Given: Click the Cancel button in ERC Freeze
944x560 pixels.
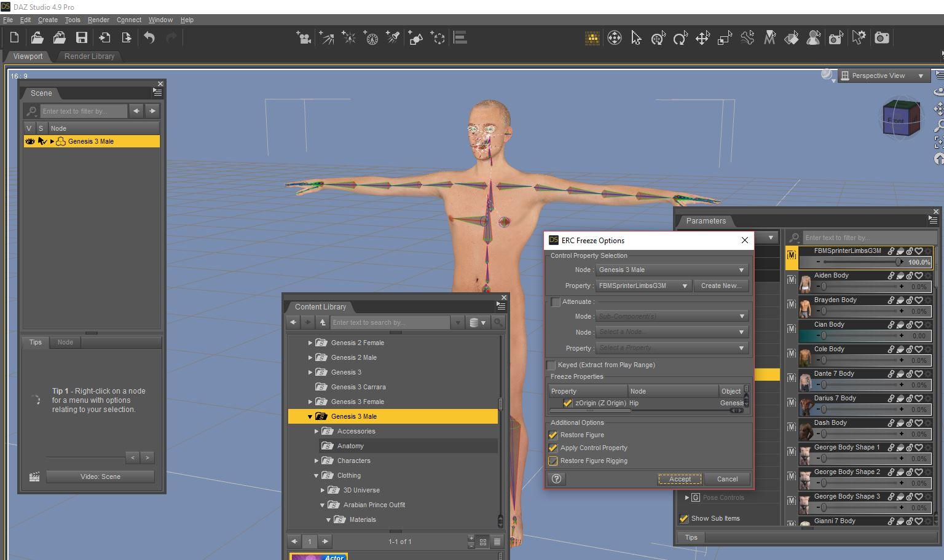Looking at the screenshot, I should point(727,479).
